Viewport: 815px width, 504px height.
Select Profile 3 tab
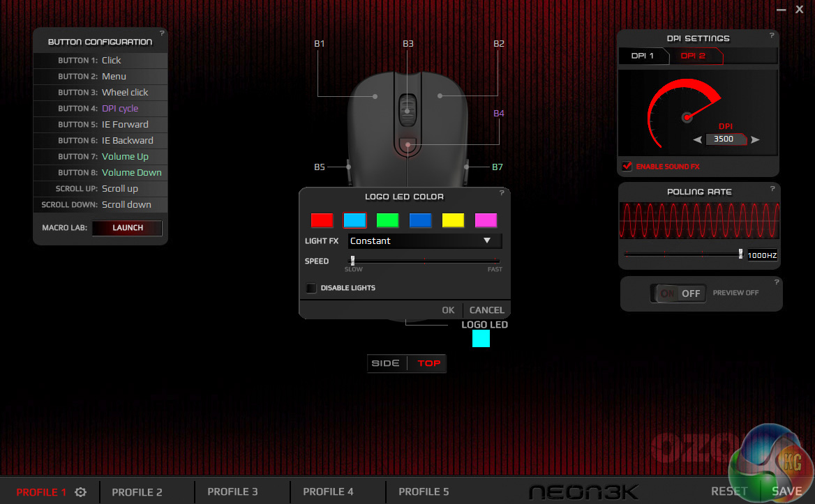click(232, 491)
